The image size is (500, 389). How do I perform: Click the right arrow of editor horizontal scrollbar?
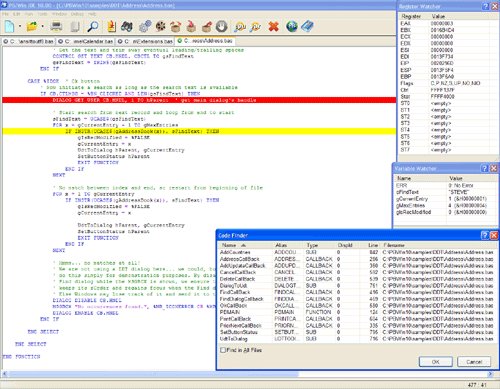pos(490,374)
